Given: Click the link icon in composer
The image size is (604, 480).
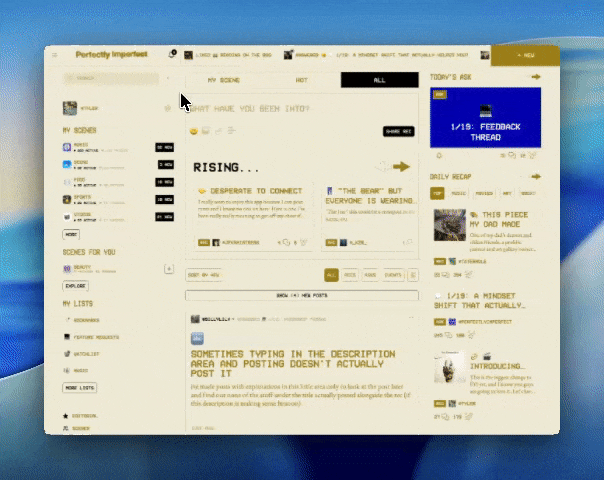Looking at the screenshot, I should pyautogui.click(x=218, y=131).
